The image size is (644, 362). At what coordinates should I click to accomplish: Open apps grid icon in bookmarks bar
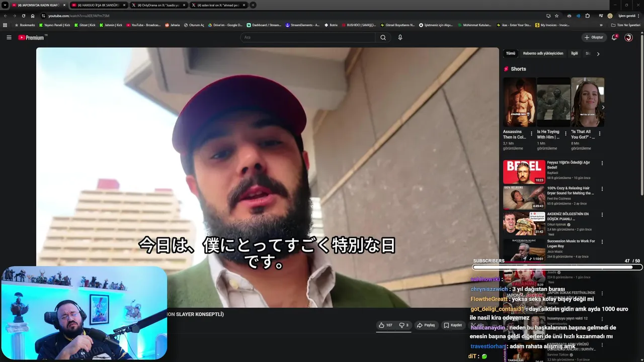pyautogui.click(x=5, y=25)
